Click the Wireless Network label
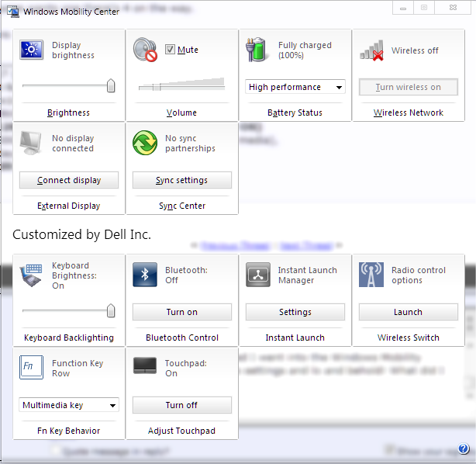Screen dimensions: 476x464 [409, 113]
